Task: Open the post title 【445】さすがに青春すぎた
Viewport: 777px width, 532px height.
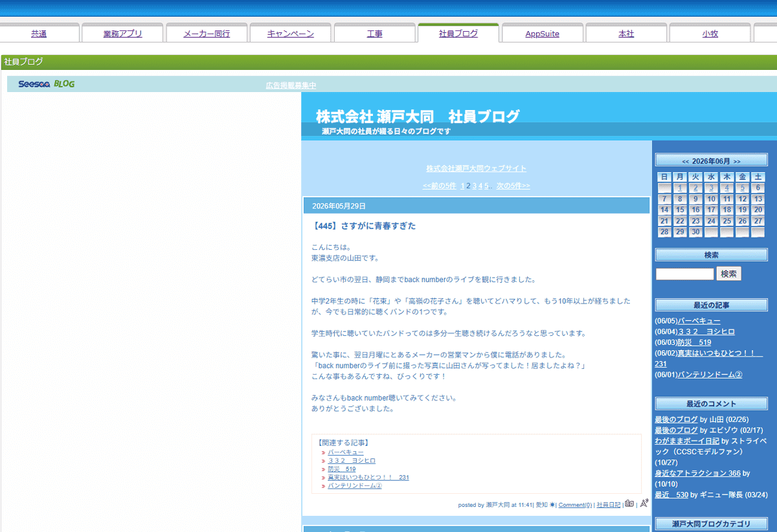Action: click(x=363, y=226)
